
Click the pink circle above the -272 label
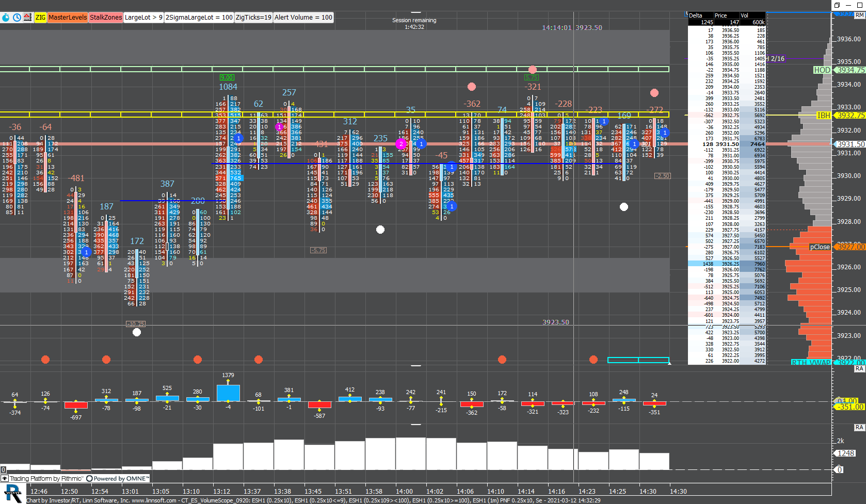[654, 93]
